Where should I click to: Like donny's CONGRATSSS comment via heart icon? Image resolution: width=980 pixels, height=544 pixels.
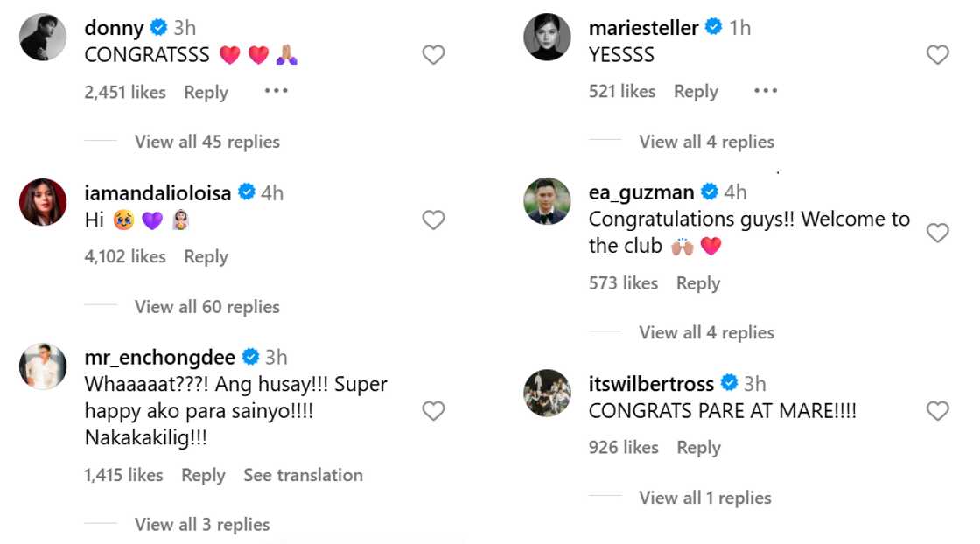pyautogui.click(x=433, y=54)
